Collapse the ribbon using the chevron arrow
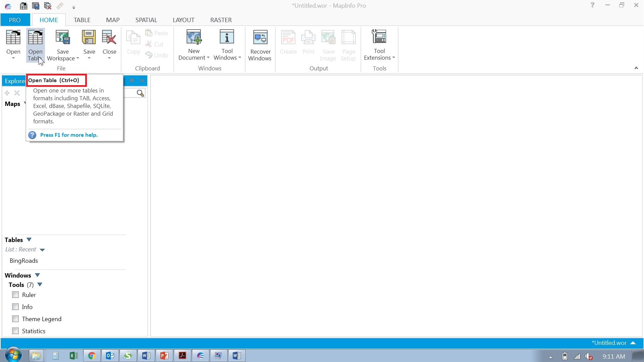This screenshot has height=362, width=644. [x=636, y=68]
